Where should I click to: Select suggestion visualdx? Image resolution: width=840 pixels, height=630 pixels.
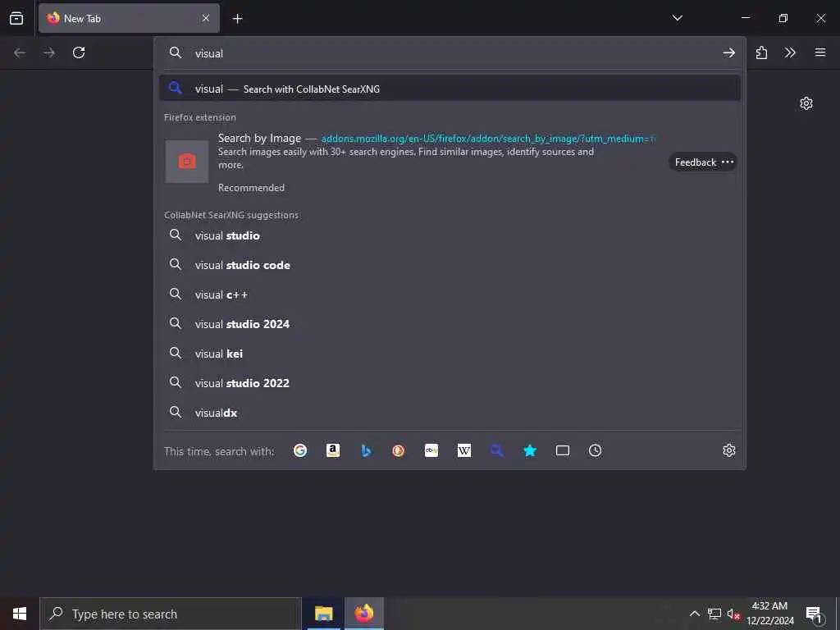(x=450, y=413)
